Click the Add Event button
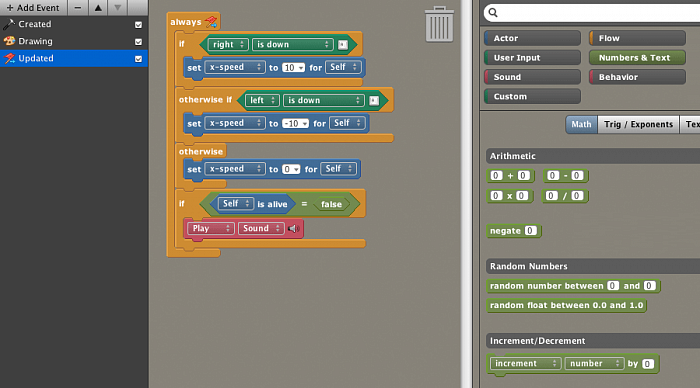Image resolution: width=700 pixels, height=388 pixels. point(33,8)
